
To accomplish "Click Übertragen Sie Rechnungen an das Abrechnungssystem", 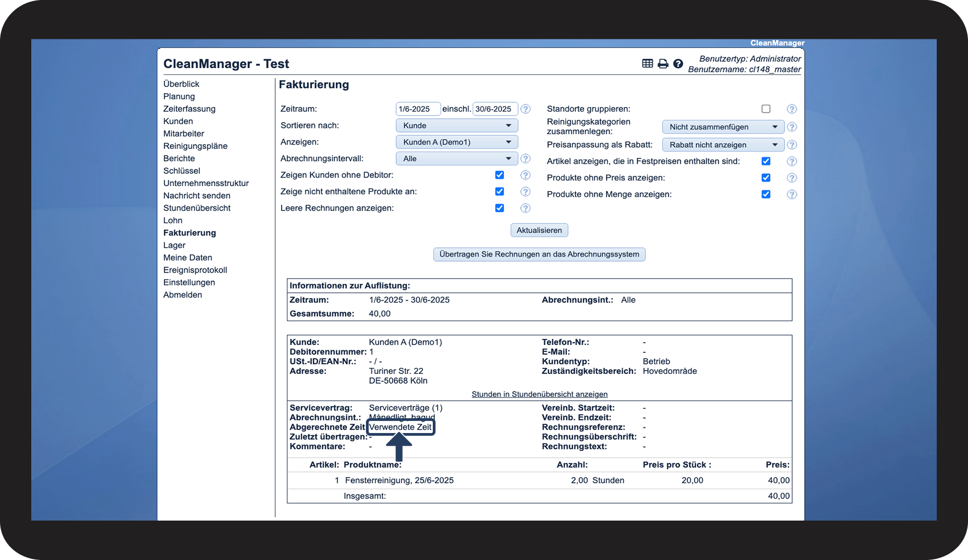I will pos(539,255).
